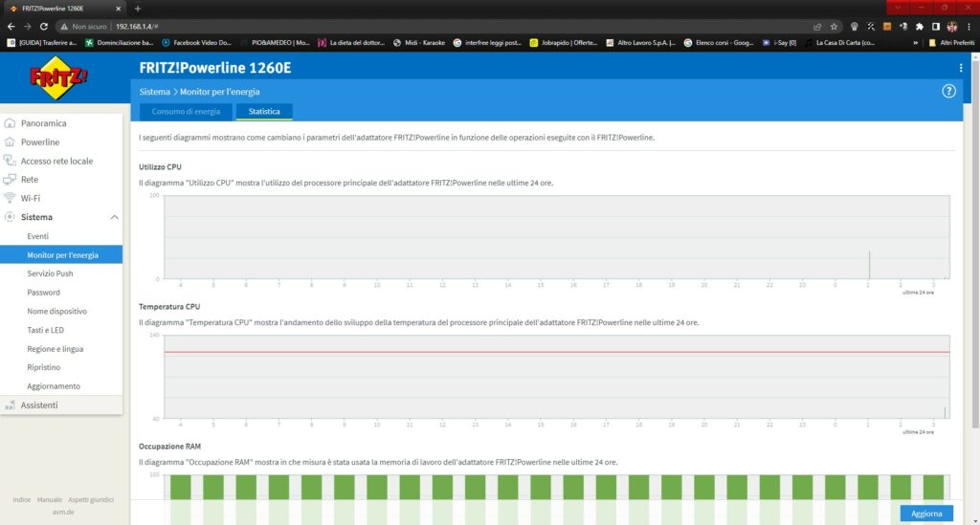Visit the avm.de link

63,512
